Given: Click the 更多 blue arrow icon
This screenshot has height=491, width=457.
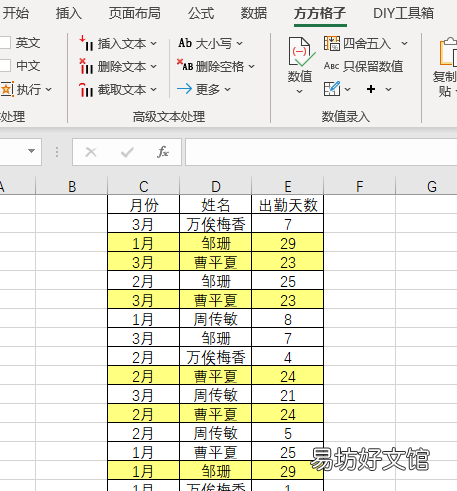Looking at the screenshot, I should 184,89.
